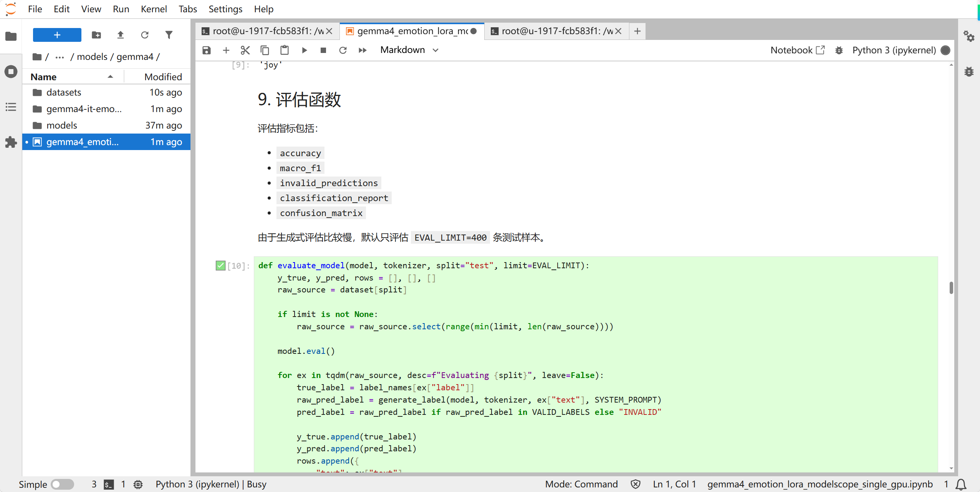Open the Run menu
Image resolution: width=980 pixels, height=492 pixels.
[x=121, y=9]
